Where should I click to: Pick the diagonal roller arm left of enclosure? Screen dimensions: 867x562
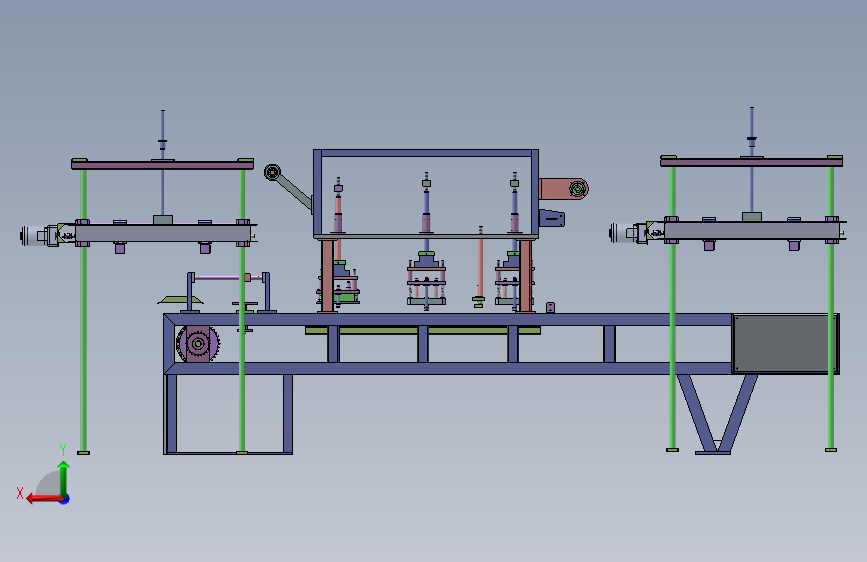pos(288,187)
